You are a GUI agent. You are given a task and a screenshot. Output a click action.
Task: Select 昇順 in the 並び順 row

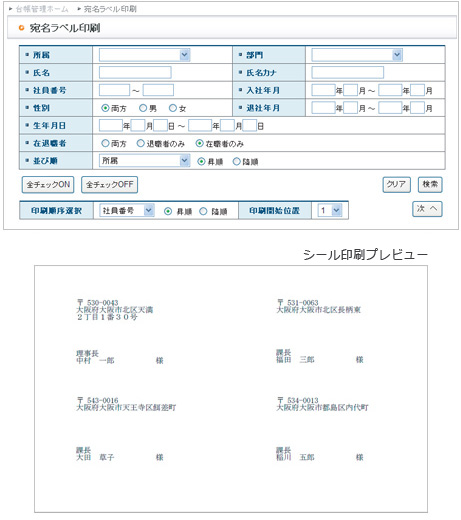[201, 161]
